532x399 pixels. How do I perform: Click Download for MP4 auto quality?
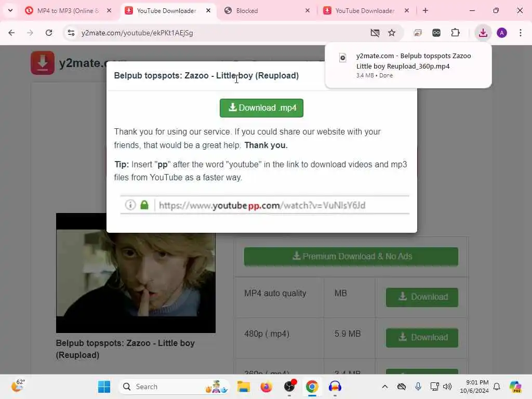pos(422,297)
